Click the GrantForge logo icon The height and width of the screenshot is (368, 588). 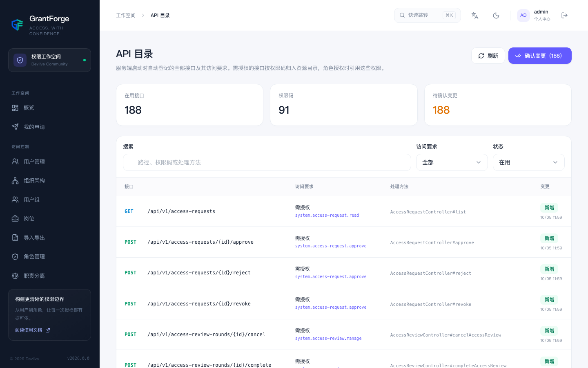(x=17, y=25)
